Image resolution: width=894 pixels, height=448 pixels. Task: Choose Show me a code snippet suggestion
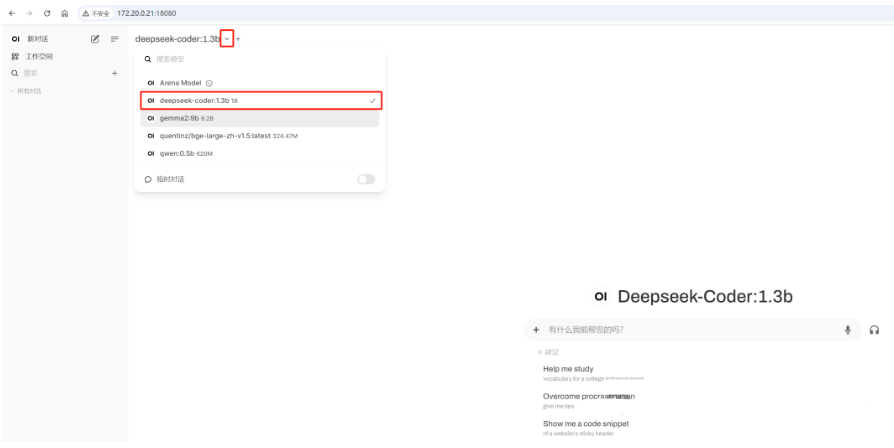(586, 428)
